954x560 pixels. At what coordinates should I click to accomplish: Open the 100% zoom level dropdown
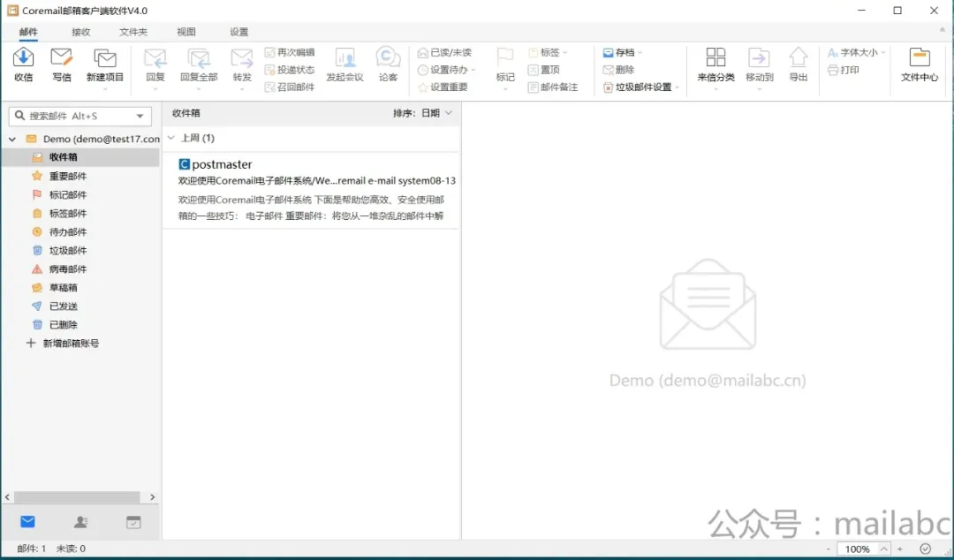tap(884, 549)
